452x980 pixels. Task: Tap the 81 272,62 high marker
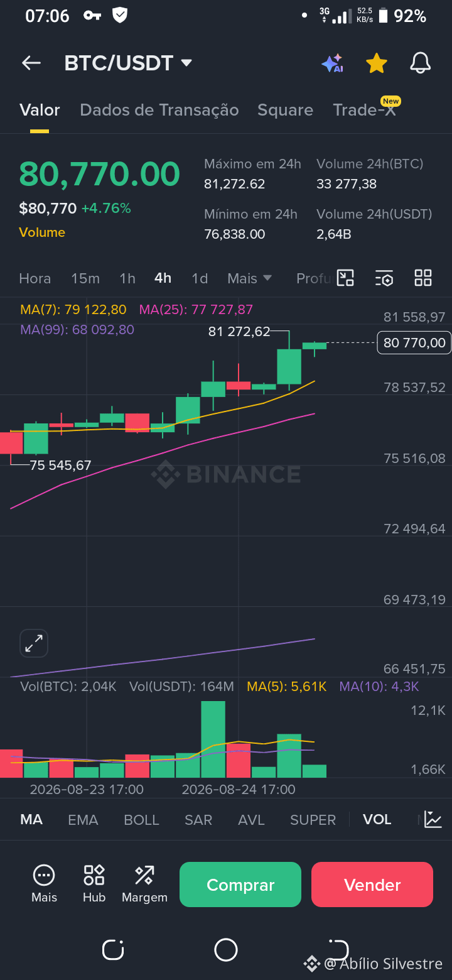239,332
